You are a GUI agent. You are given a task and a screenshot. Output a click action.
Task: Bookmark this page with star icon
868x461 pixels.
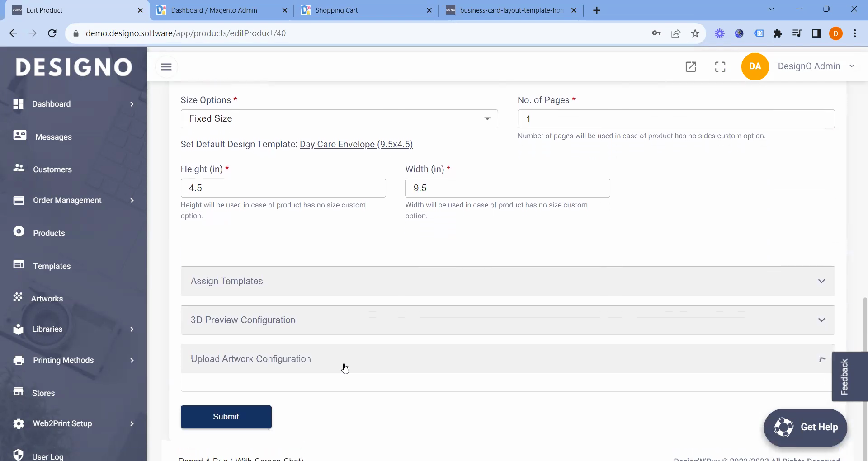(695, 33)
